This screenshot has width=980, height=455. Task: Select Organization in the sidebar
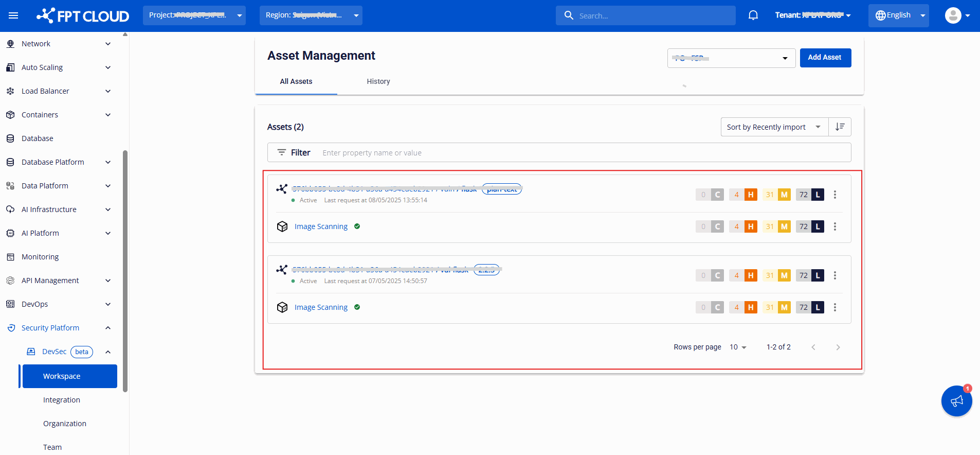click(x=65, y=424)
